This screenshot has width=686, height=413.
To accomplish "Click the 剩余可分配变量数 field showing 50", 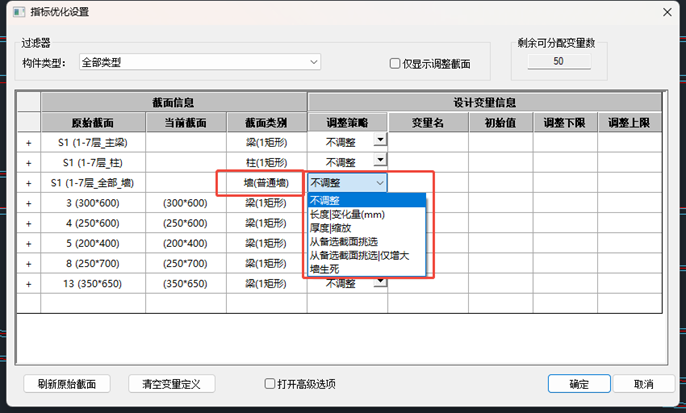I will [557, 62].
